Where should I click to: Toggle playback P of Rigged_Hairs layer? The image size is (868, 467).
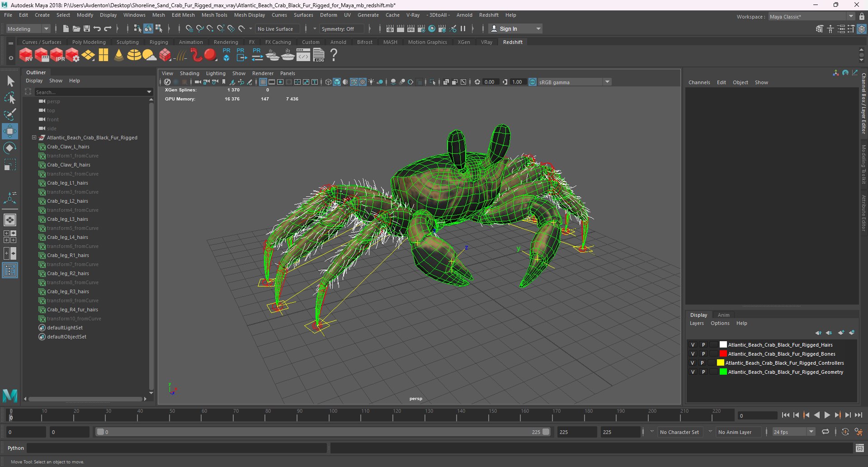(703, 345)
